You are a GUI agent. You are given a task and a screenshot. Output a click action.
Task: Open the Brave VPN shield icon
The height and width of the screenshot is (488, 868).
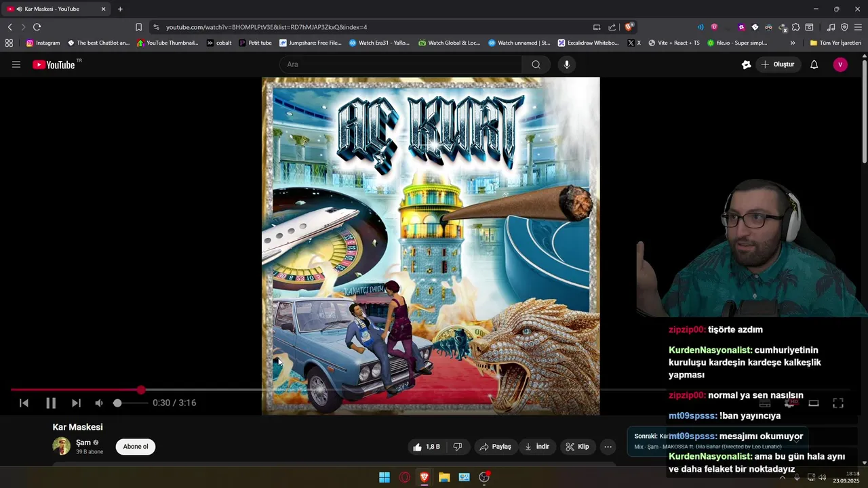click(844, 27)
